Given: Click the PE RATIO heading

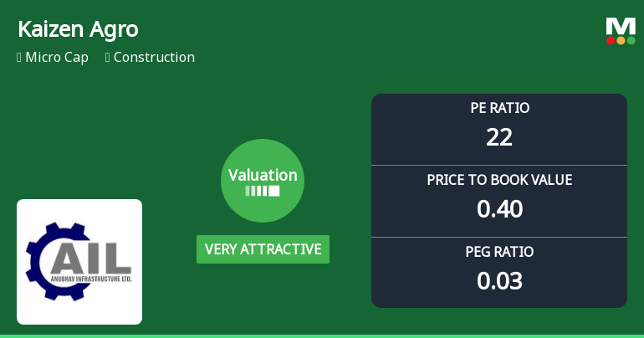Looking at the screenshot, I should tap(499, 108).
